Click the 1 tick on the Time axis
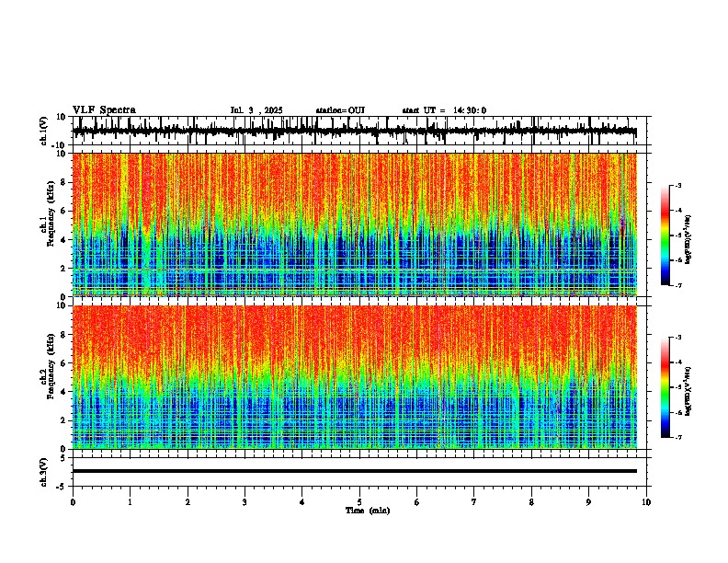The width and height of the screenshot is (728, 563). 130,502
